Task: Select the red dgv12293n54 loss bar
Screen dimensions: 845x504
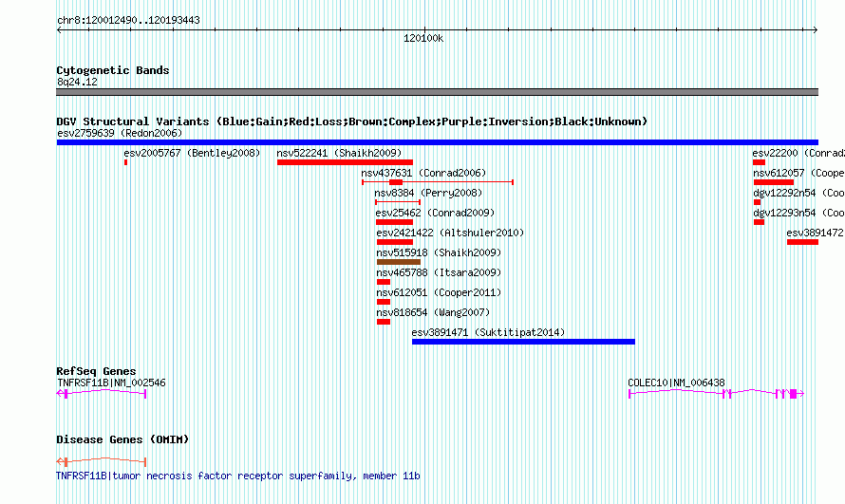Action: pos(759,222)
